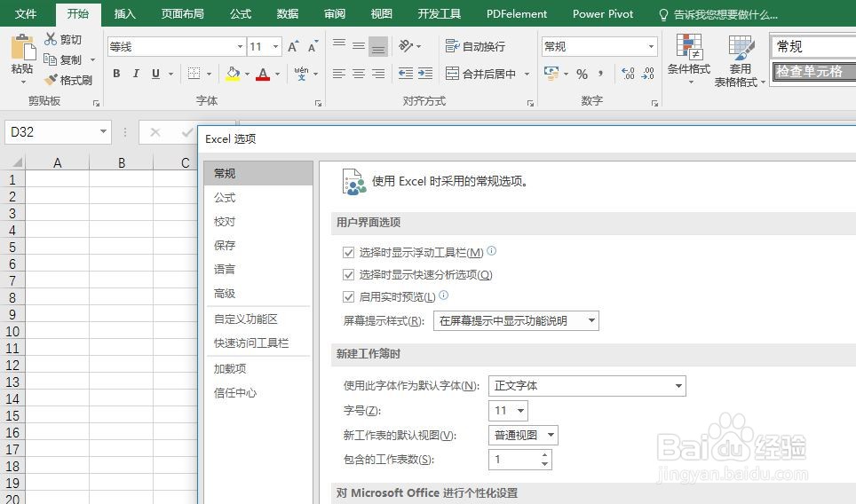Toggle 选择时显示浮动工具栏 checkbox

tap(348, 253)
